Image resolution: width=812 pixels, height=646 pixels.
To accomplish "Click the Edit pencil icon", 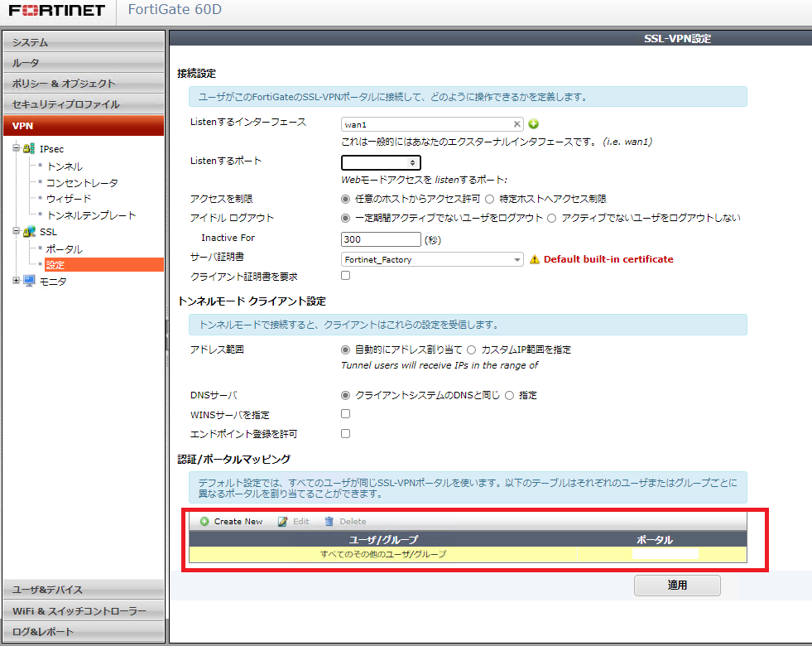I will tap(282, 522).
